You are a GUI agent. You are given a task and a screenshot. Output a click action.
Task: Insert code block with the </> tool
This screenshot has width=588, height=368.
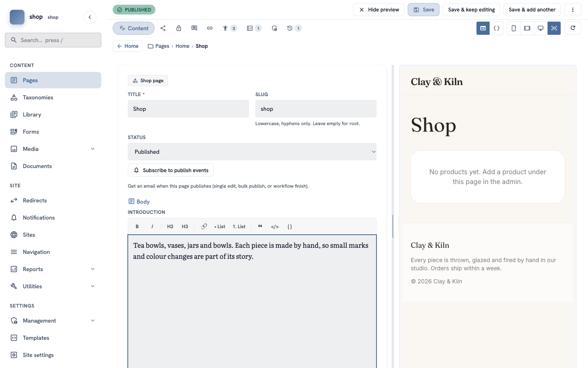click(x=275, y=227)
